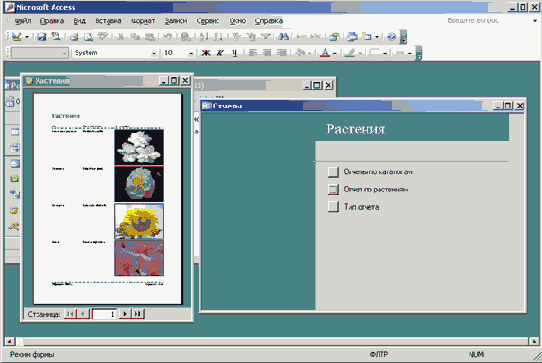
Task: Expand the font color A dropdown arrow
Action: point(335,53)
